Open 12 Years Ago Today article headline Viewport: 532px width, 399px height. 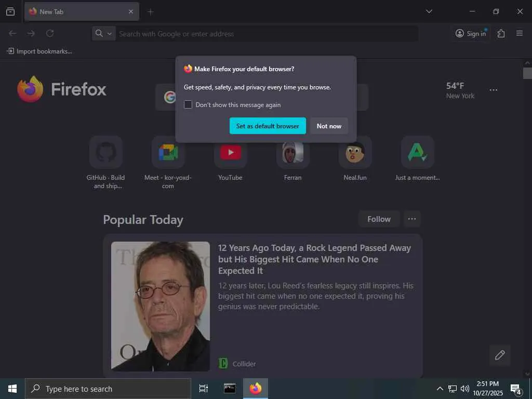(314, 259)
